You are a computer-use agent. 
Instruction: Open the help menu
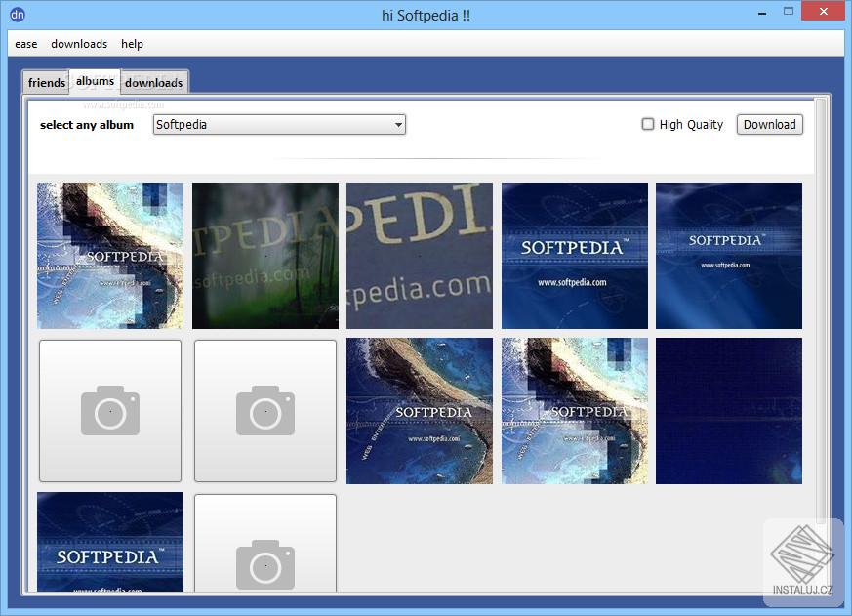click(132, 44)
